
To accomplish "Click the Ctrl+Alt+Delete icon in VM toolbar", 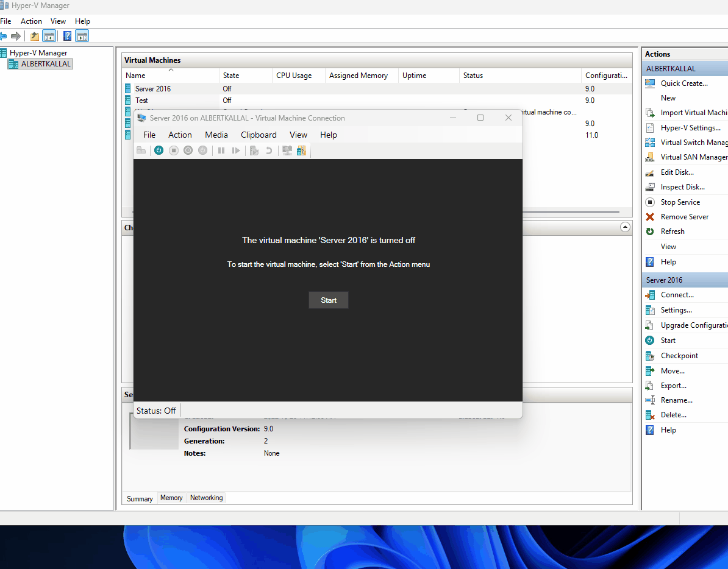I will [141, 150].
